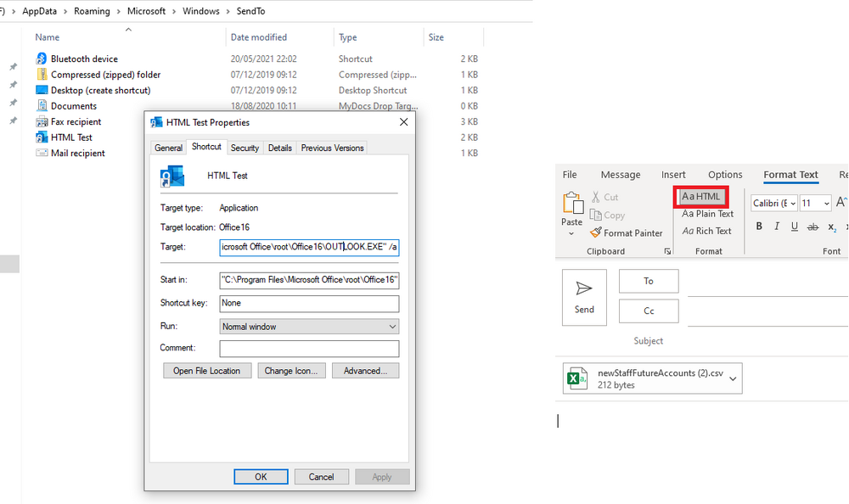Click the Cc recipients button

(649, 311)
